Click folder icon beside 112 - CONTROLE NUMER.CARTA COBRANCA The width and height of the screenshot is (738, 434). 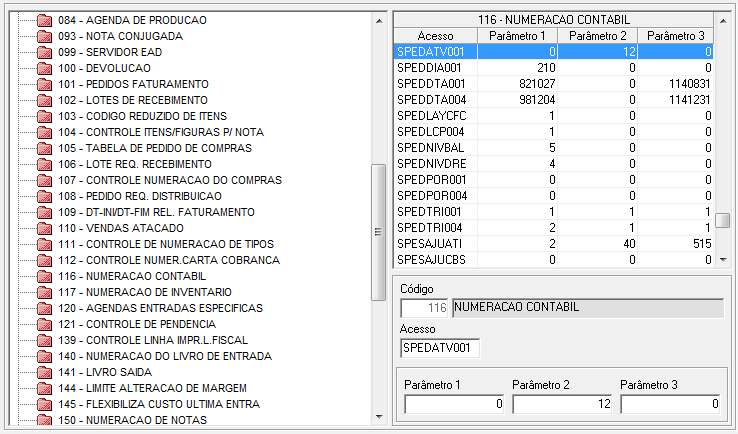pyautogui.click(x=44, y=260)
